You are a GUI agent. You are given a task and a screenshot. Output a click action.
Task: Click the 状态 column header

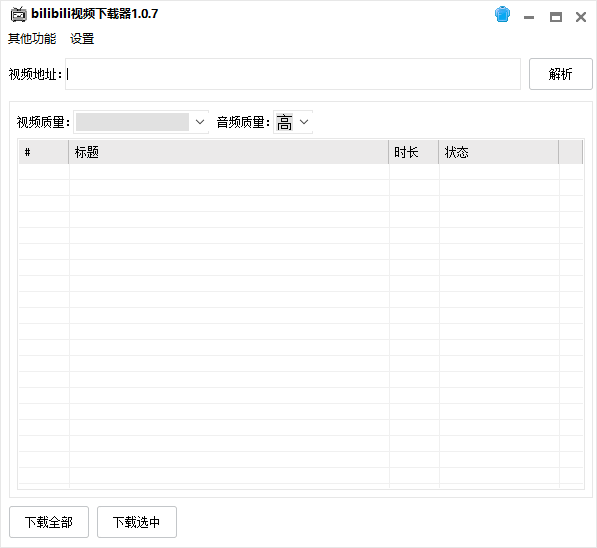[x=499, y=152]
